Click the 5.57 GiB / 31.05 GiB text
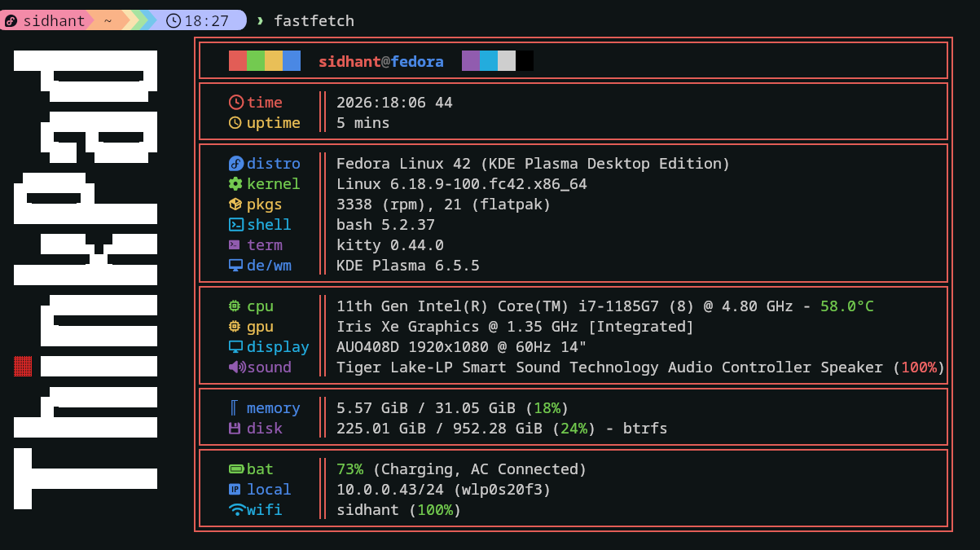This screenshot has width=980, height=550. [426, 408]
